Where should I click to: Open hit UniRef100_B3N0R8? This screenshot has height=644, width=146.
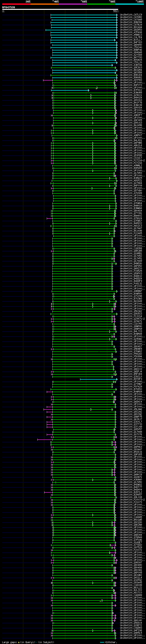pos(131,93)
